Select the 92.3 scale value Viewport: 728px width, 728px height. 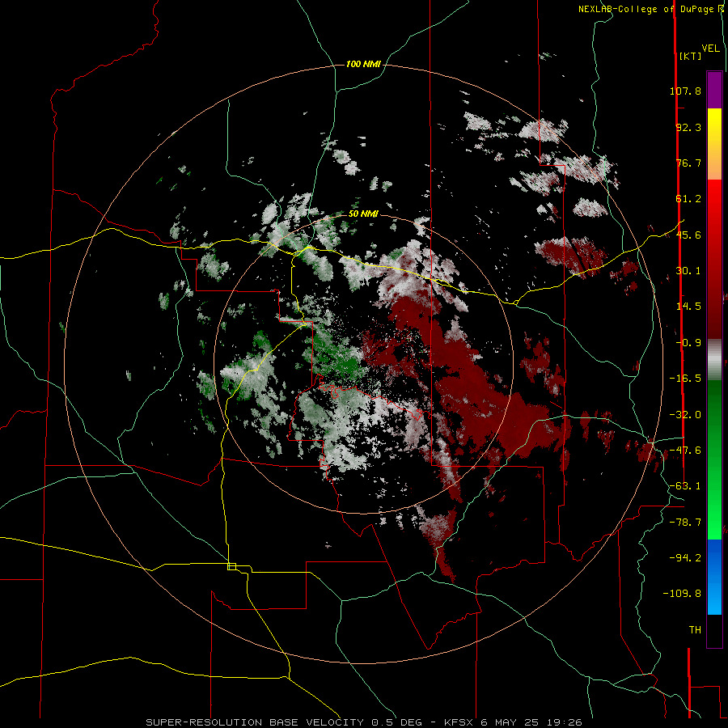click(x=688, y=127)
